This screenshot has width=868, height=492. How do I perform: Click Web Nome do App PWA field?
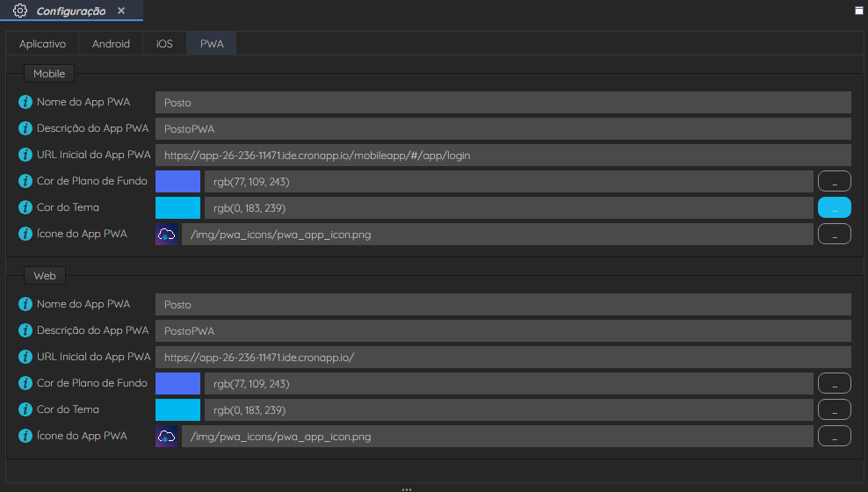(x=503, y=304)
